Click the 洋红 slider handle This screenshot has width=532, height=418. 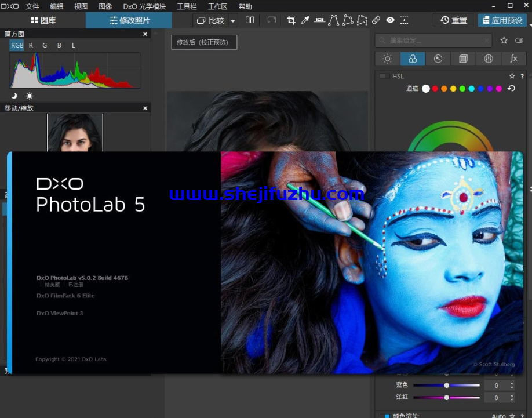[446, 397]
